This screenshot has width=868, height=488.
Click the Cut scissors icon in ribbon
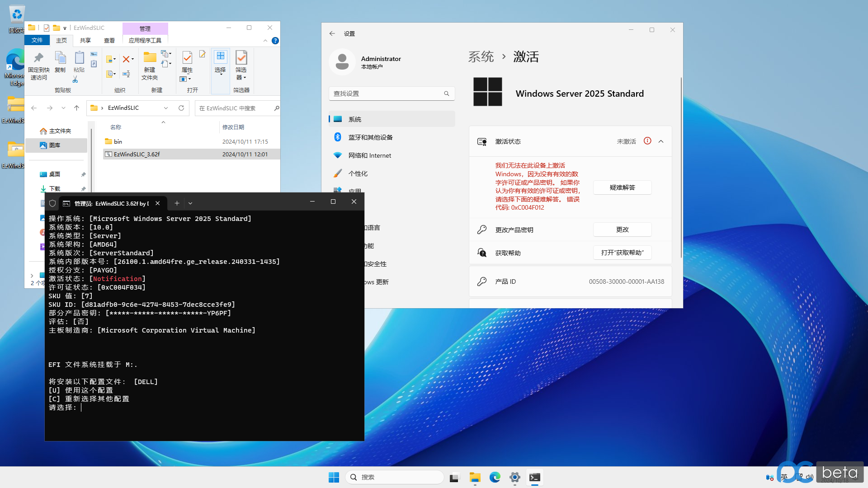(x=75, y=80)
